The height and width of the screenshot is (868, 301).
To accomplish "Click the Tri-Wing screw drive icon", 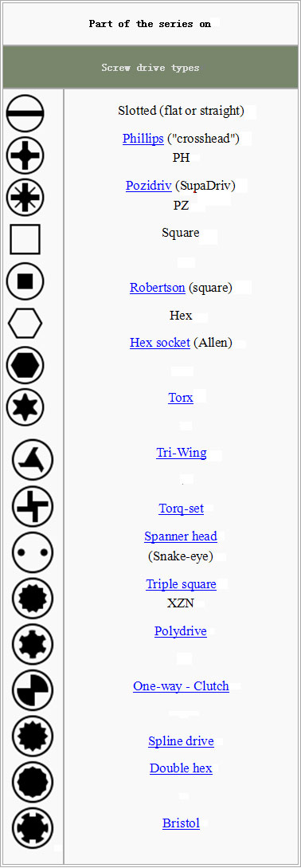I will click(x=33, y=460).
